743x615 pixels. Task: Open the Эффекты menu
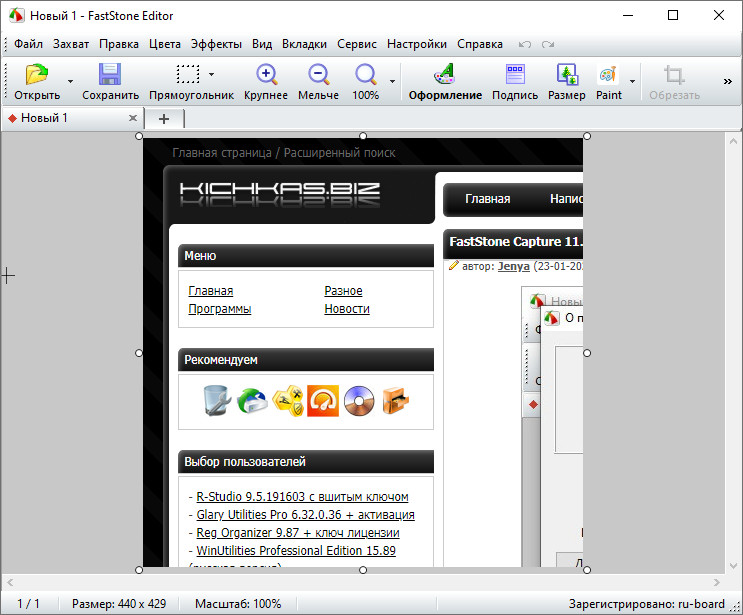tap(216, 44)
